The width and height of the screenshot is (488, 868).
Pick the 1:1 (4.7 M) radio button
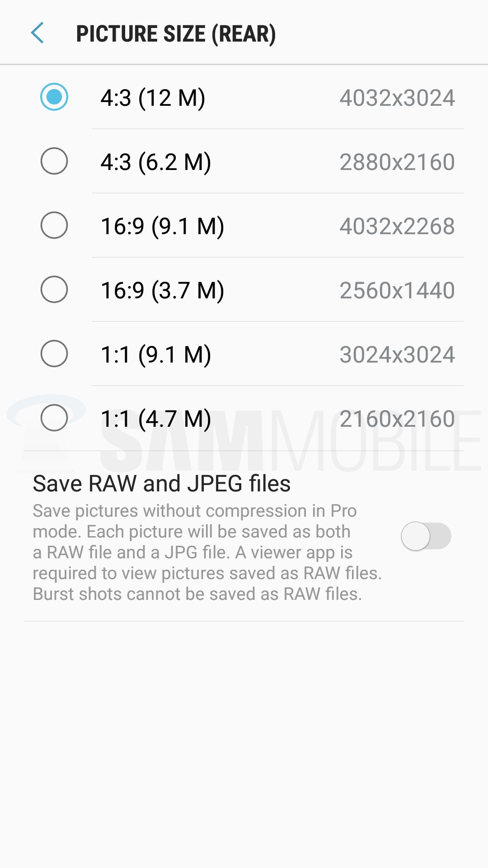54,418
